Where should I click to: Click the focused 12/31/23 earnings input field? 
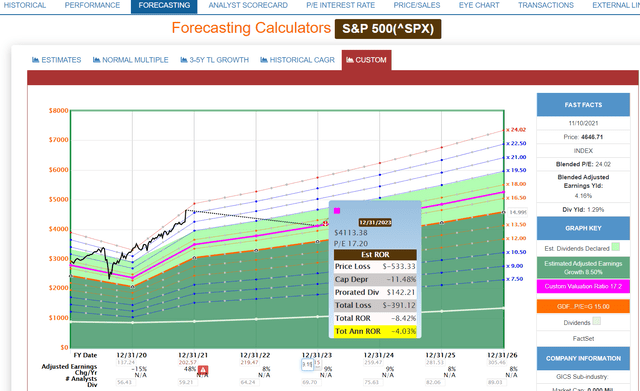tap(307, 364)
